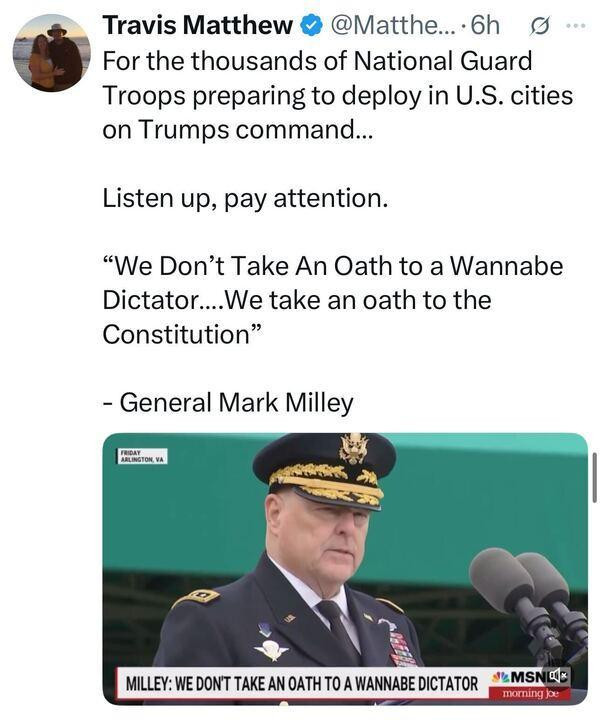Click the gold eagle insignia on the cap
This screenshot has height=720, width=601.
coord(354,448)
